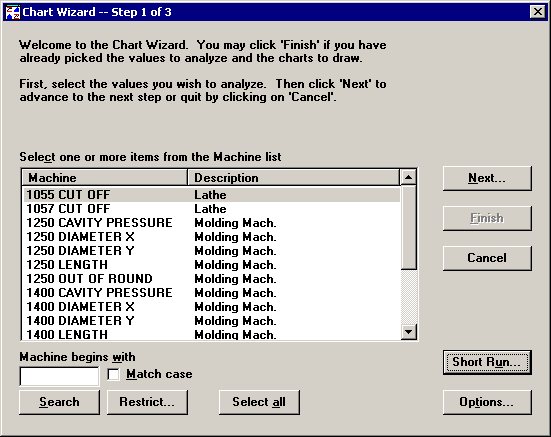551x437 pixels.
Task: Click the Chart Wizard title bar icon
Action: [x=13, y=12]
